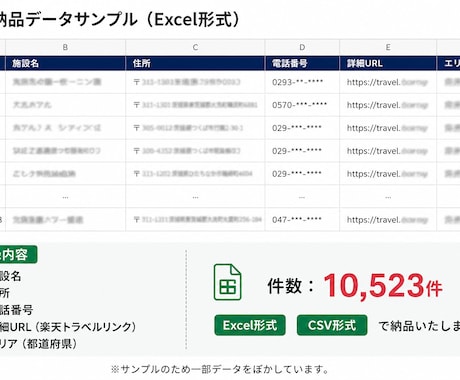Select column C header
Image resolution: width=460 pixels, height=380 pixels.
point(195,47)
